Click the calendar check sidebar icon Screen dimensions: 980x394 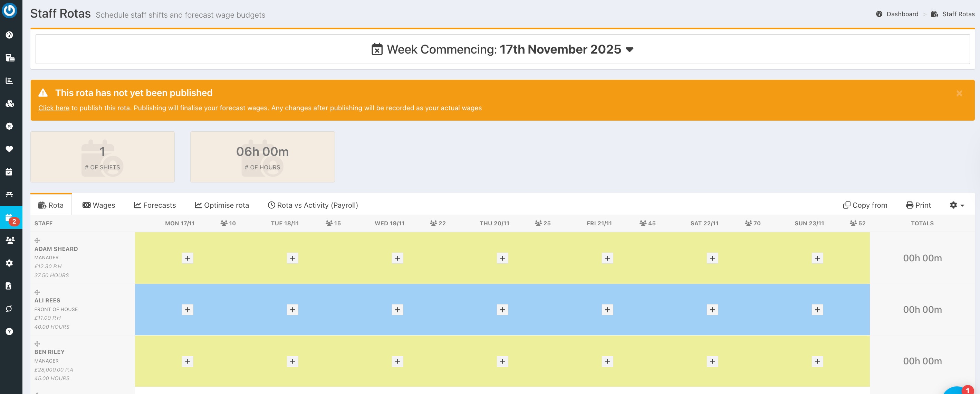pos(10,172)
